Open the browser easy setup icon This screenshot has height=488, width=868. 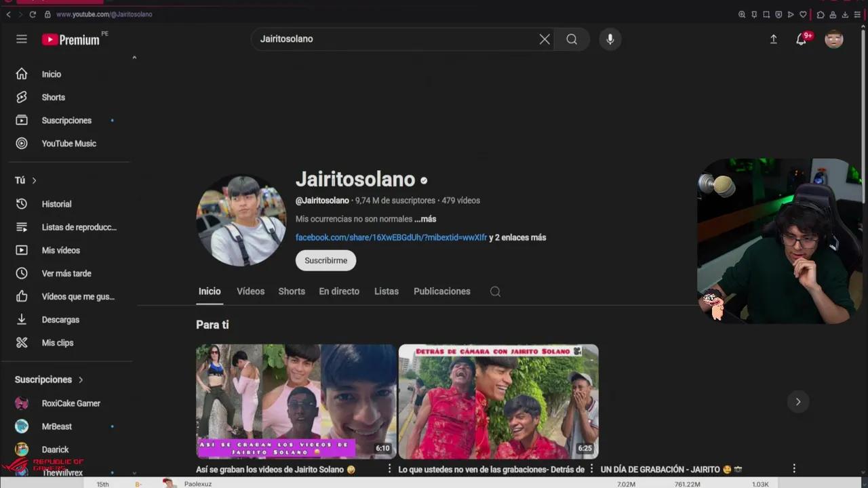(x=857, y=14)
